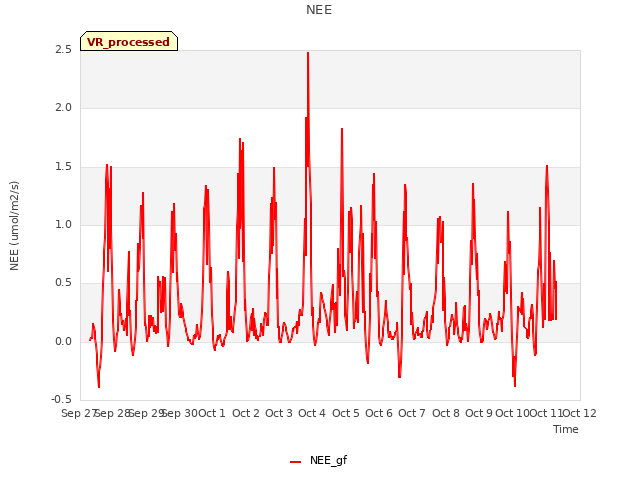
Task: Click the 0.0 y-axis tick label
Action: pos(63,342)
